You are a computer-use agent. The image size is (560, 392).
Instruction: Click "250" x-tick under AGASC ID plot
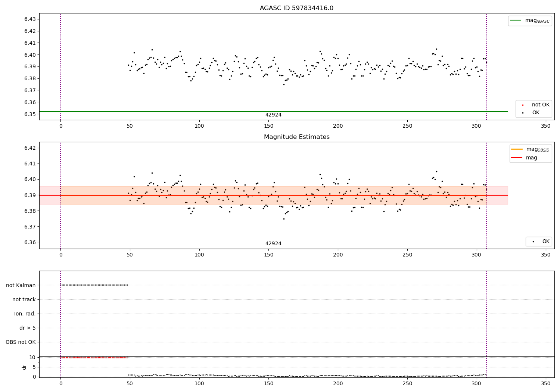407,126
